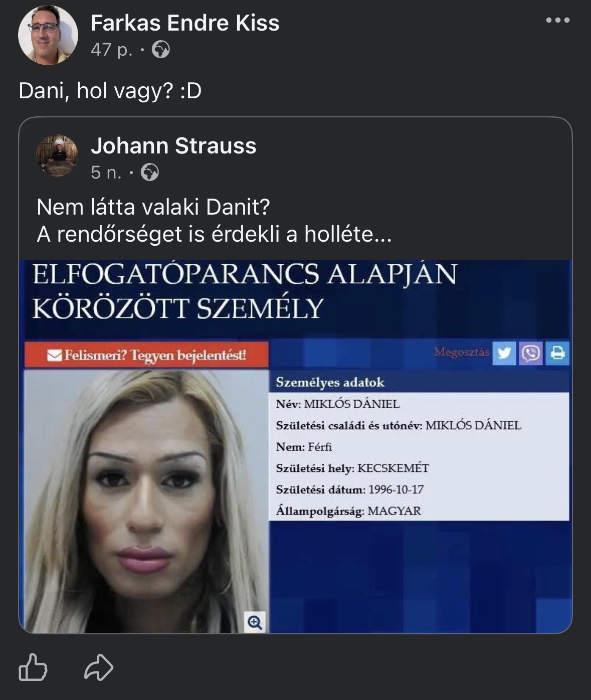The height and width of the screenshot is (700, 591).
Task: Click the 5 n. shared post timestamp
Action: (106, 172)
